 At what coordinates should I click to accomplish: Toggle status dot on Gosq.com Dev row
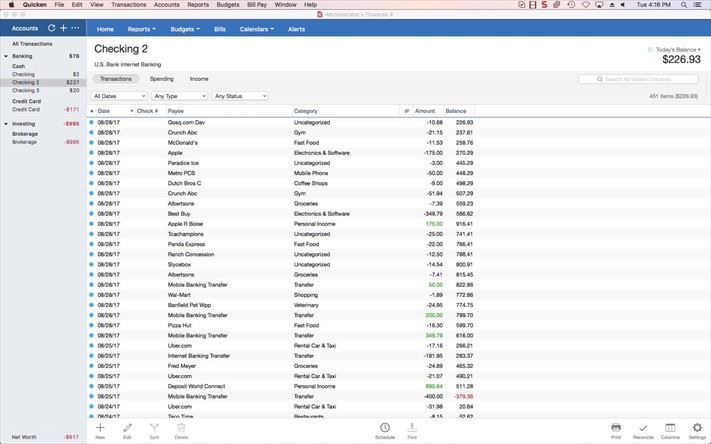point(91,122)
